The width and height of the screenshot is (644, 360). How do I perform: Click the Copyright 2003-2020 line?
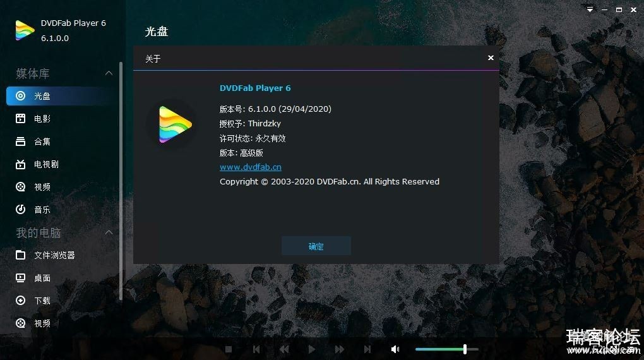click(x=330, y=182)
